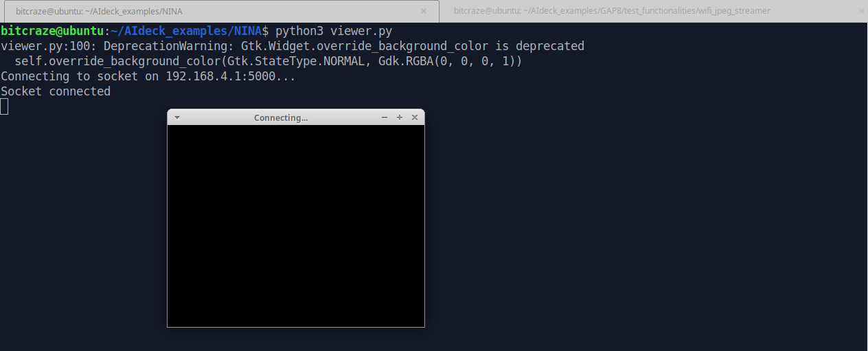Click the terminal cursor block
This screenshot has height=351, width=868.
click(x=4, y=106)
